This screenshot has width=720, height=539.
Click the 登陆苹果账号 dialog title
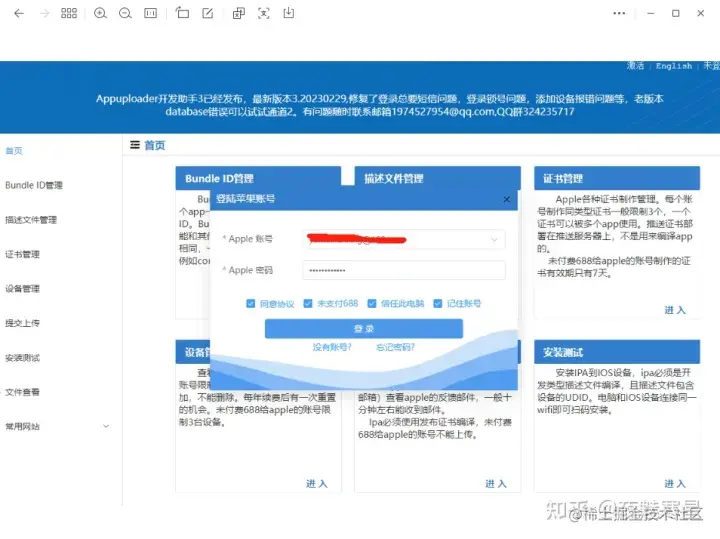pos(245,199)
